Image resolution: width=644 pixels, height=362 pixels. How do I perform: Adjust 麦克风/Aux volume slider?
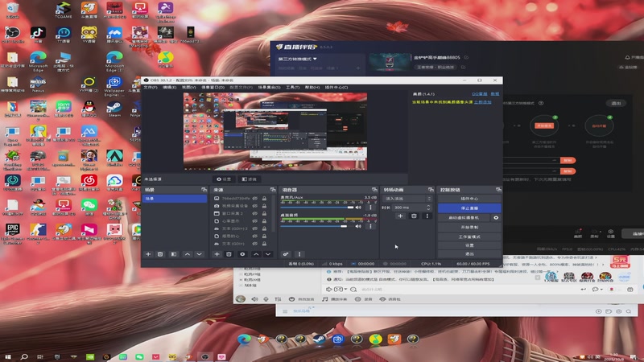[x=317, y=208]
